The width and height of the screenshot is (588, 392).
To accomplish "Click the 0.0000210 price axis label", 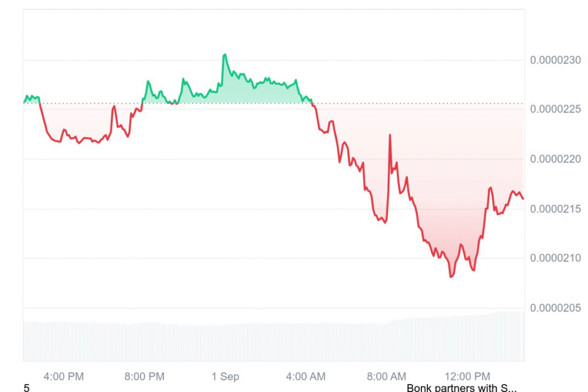I will pyautogui.click(x=555, y=258).
